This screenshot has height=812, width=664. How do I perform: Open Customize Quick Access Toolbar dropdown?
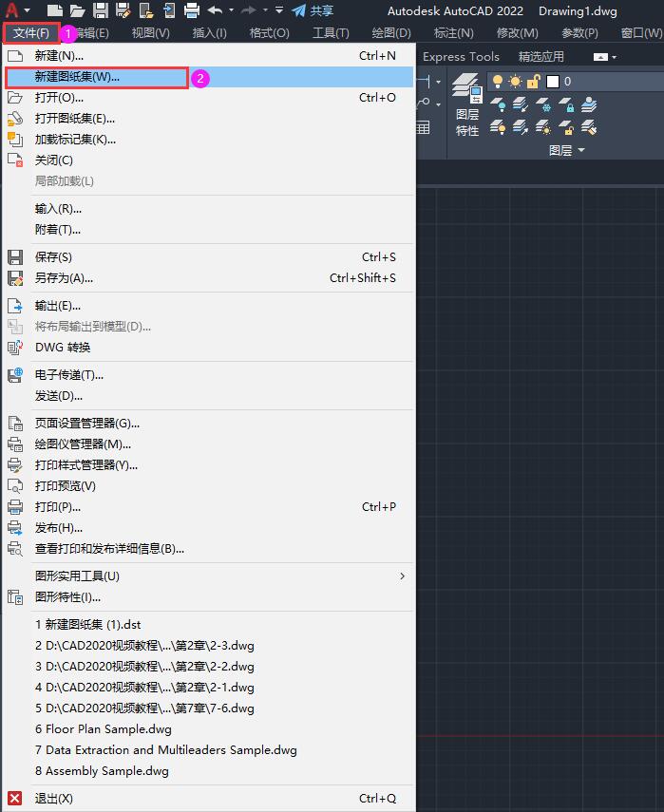pyautogui.click(x=279, y=9)
